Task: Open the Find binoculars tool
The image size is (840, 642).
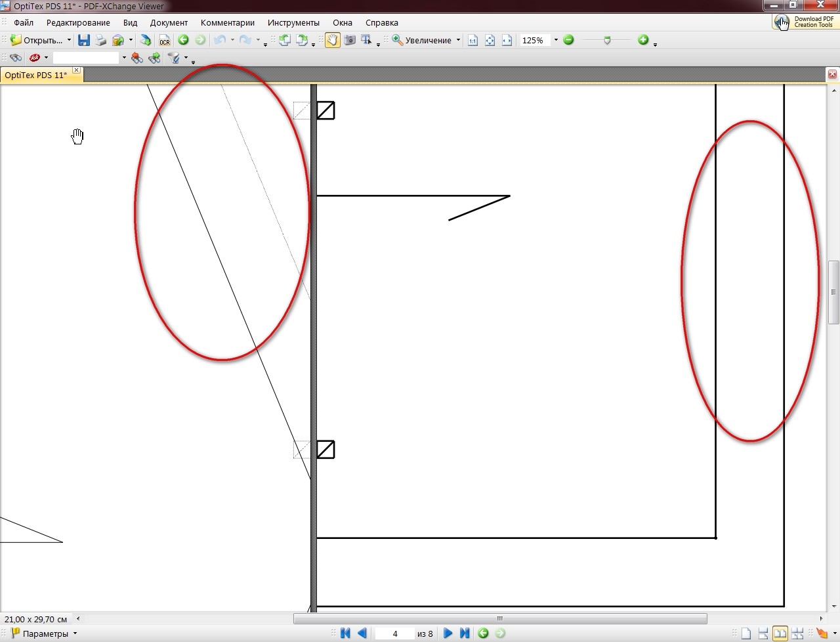Action: [16, 58]
